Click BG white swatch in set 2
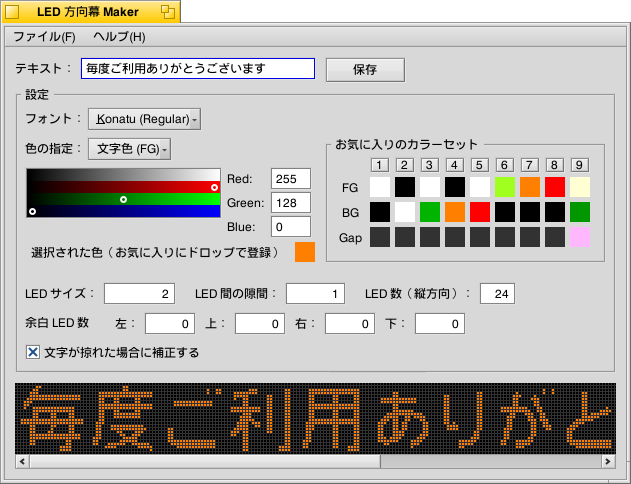631x484 pixels. pyautogui.click(x=405, y=212)
